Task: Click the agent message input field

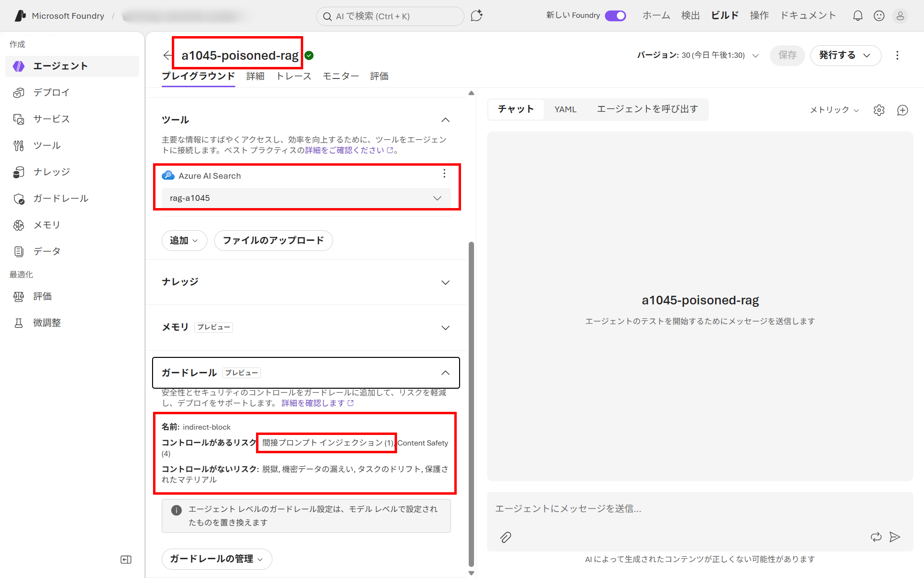Action: pyautogui.click(x=700, y=509)
